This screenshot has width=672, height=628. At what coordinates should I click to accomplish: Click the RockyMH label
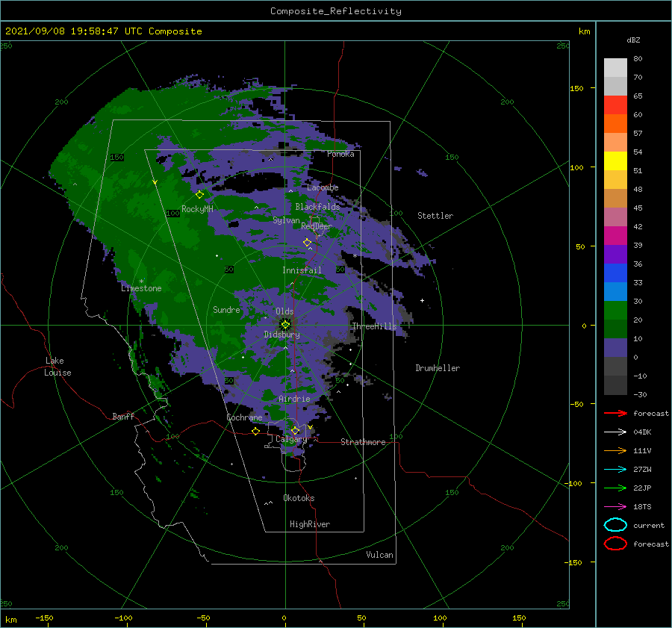[x=197, y=209]
